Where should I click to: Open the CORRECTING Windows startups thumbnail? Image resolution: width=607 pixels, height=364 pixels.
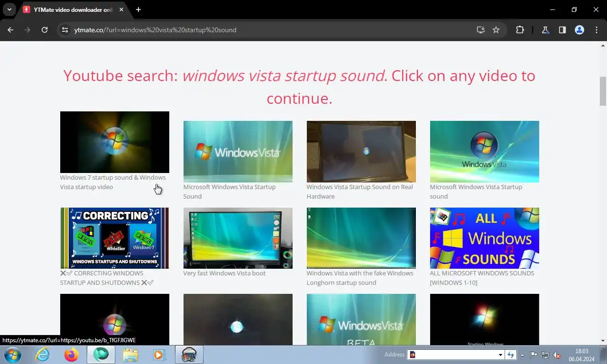115,238
